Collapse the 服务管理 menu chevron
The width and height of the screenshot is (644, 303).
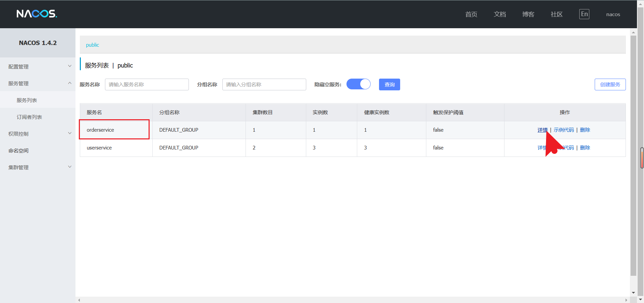pyautogui.click(x=70, y=83)
